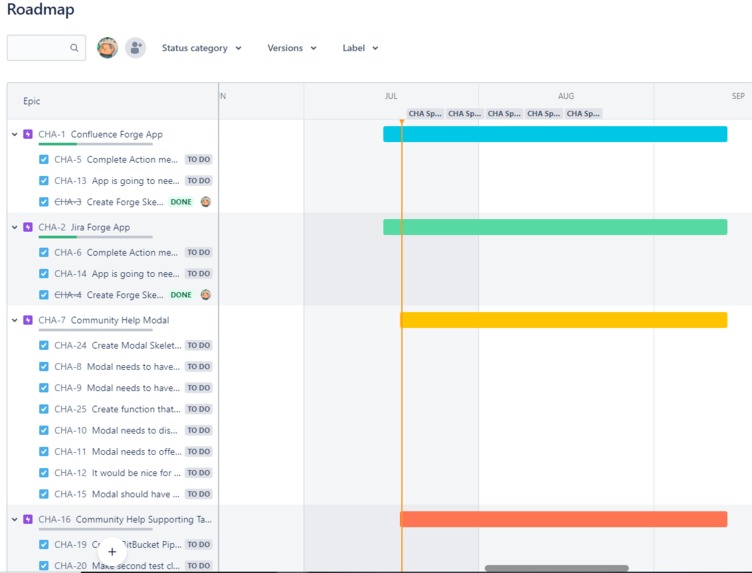Select the green CHA-2 timeline bar
The width and height of the screenshot is (752, 573).
(555, 227)
